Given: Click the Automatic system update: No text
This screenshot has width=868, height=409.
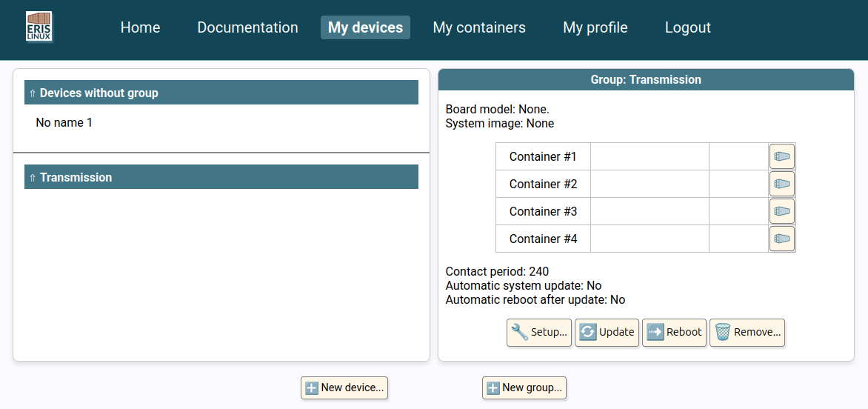Looking at the screenshot, I should pos(523,285).
